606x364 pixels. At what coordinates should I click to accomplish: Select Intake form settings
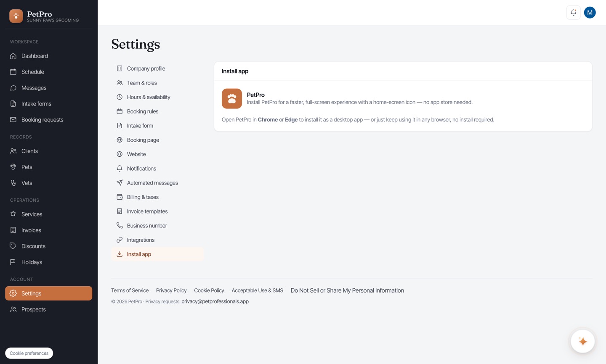pyautogui.click(x=157, y=126)
